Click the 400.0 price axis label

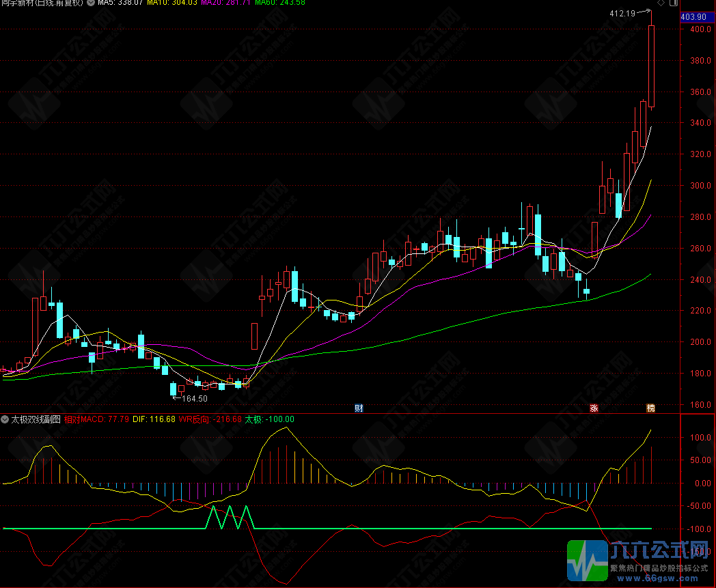point(700,29)
